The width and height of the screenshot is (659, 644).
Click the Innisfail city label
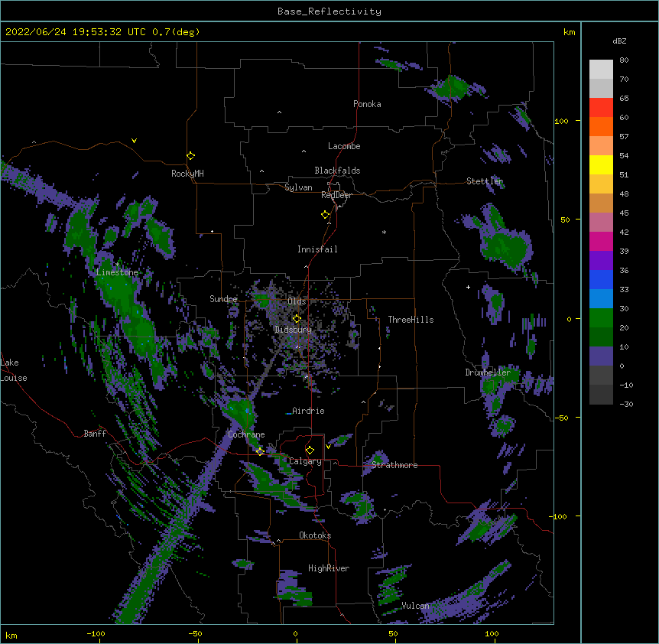pos(317,249)
